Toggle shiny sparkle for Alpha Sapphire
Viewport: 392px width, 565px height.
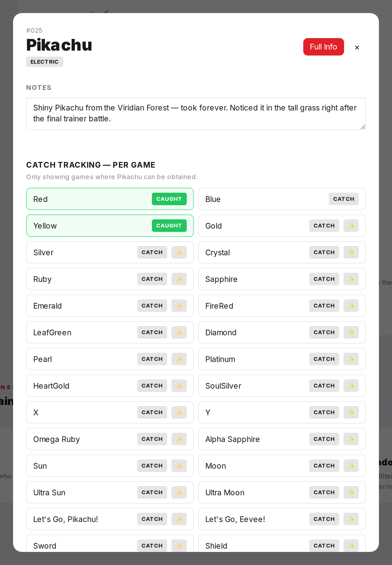351,439
